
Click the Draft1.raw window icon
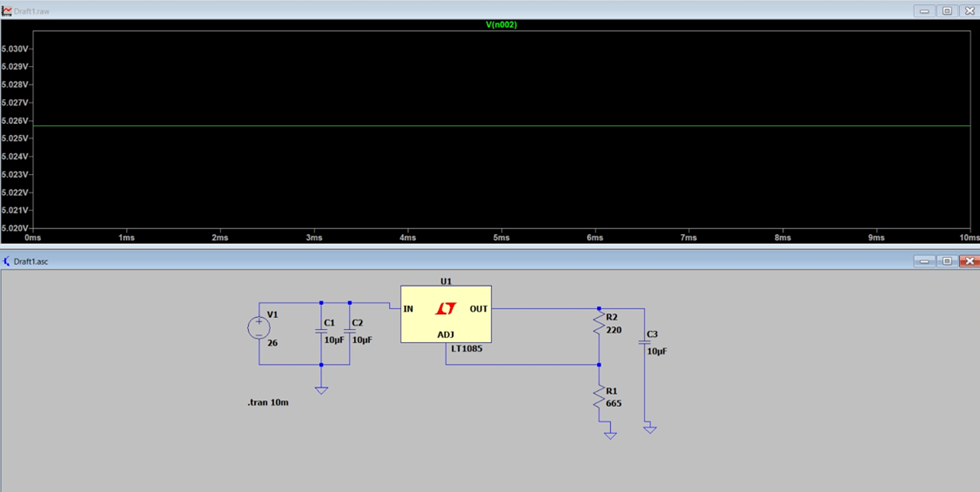[8, 9]
